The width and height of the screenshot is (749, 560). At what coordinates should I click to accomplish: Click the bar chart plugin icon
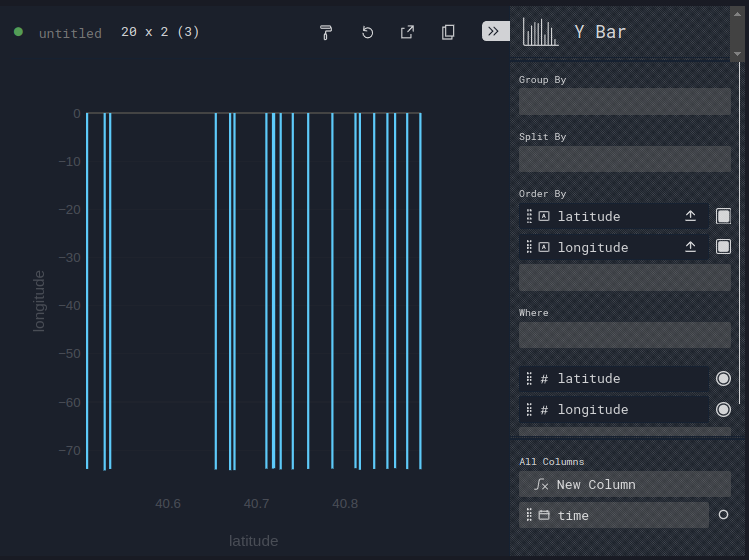541,32
